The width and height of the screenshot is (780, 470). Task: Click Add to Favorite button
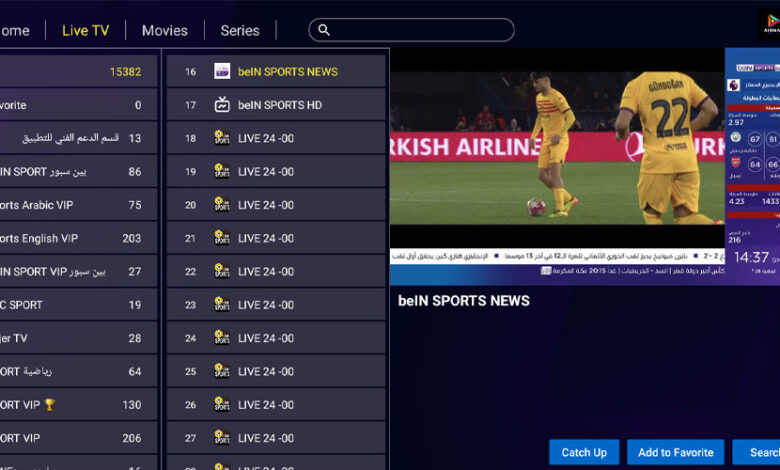pos(675,453)
